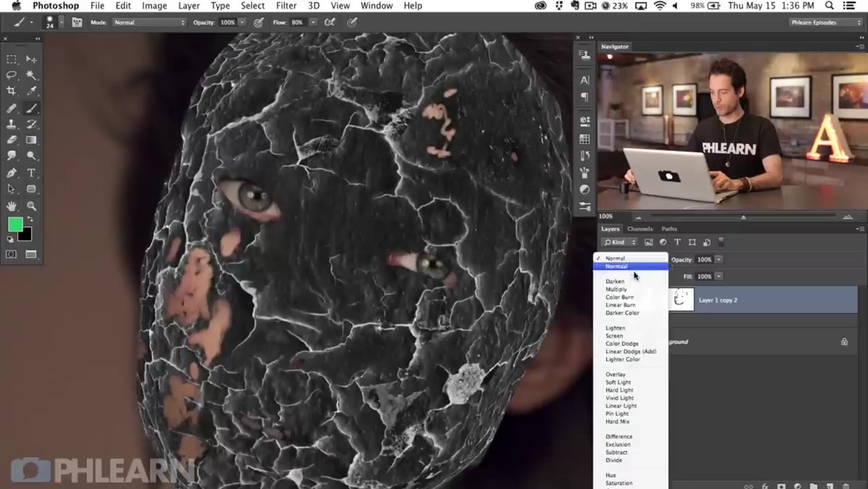
Task: Select the Crop tool
Action: click(x=12, y=90)
